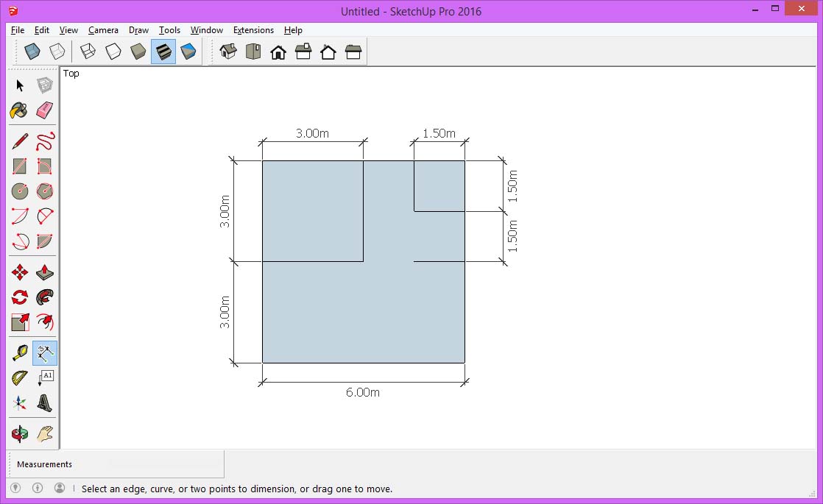The height and width of the screenshot is (504, 823).
Task: Select the Orbit navigation tool
Action: pyautogui.click(x=18, y=433)
